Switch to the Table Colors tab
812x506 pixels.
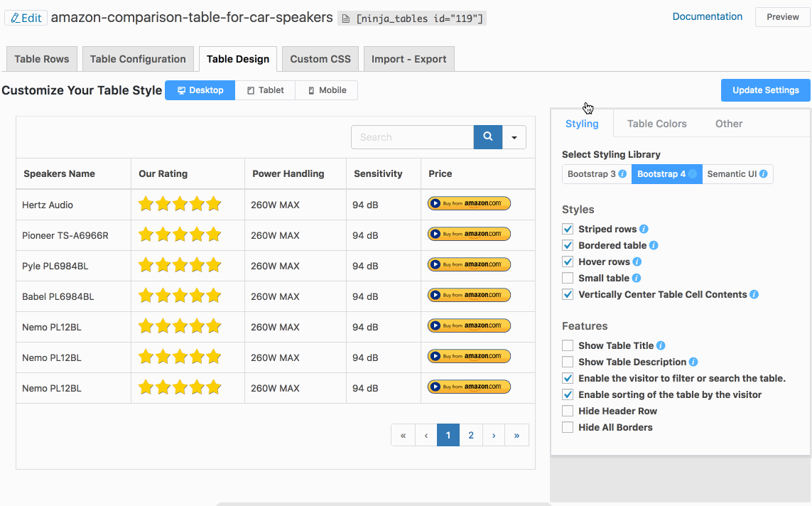pyautogui.click(x=656, y=124)
